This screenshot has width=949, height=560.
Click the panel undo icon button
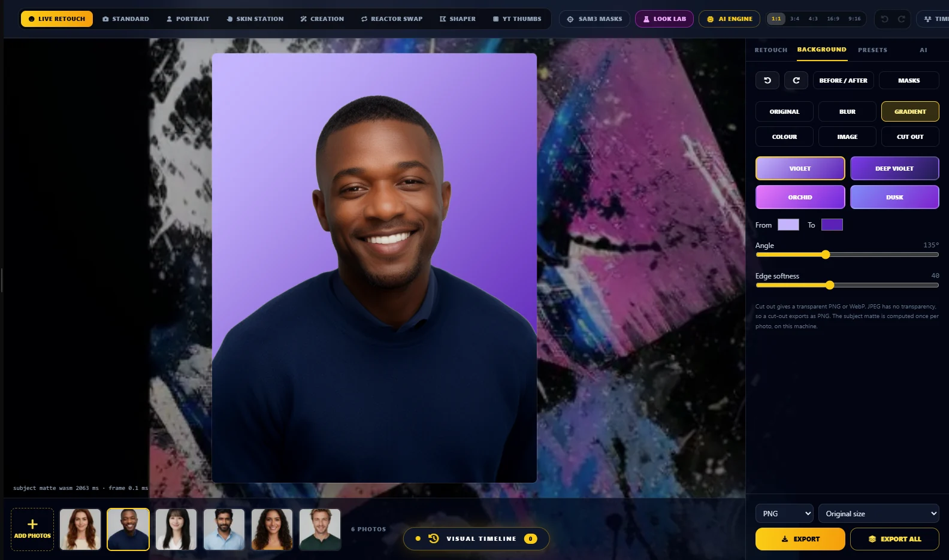click(x=767, y=80)
